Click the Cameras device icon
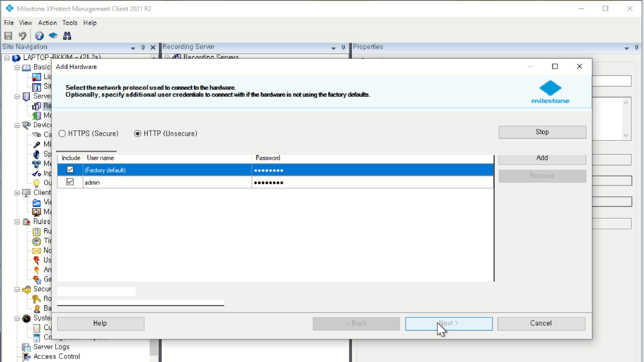This screenshot has height=362, width=644. (37, 135)
